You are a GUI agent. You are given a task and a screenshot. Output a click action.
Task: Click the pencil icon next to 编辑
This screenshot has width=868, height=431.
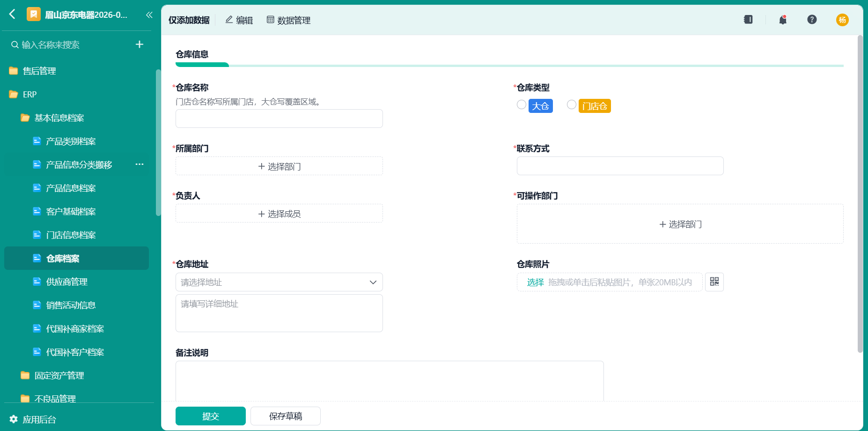click(x=229, y=20)
